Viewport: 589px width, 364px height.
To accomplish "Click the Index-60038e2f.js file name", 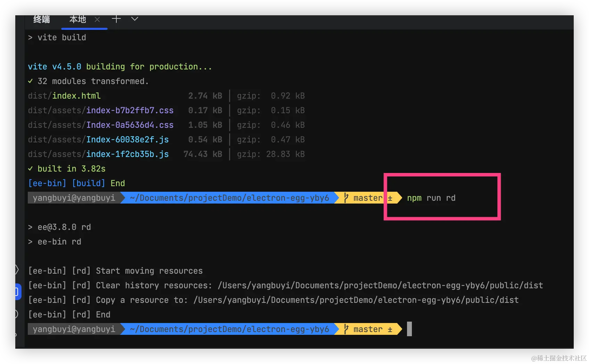I will 127,140.
